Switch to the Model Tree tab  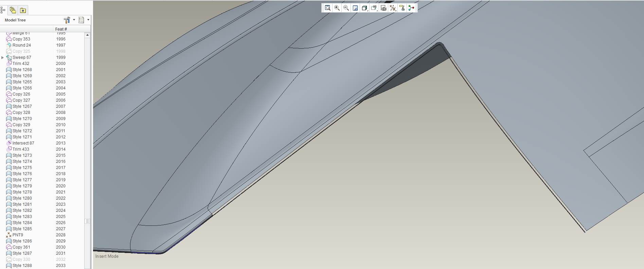(x=3, y=10)
